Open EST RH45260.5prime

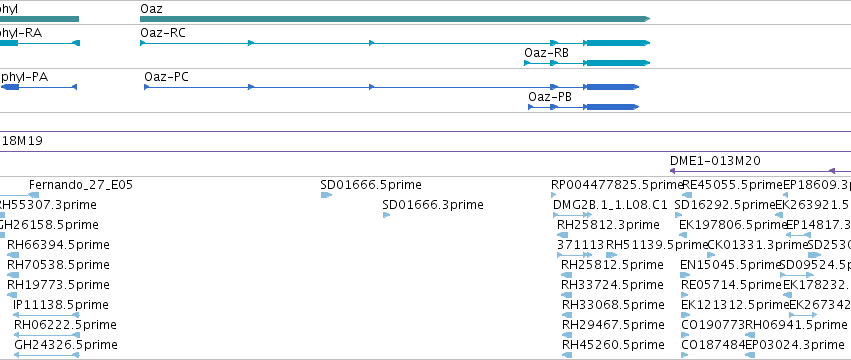(x=613, y=345)
